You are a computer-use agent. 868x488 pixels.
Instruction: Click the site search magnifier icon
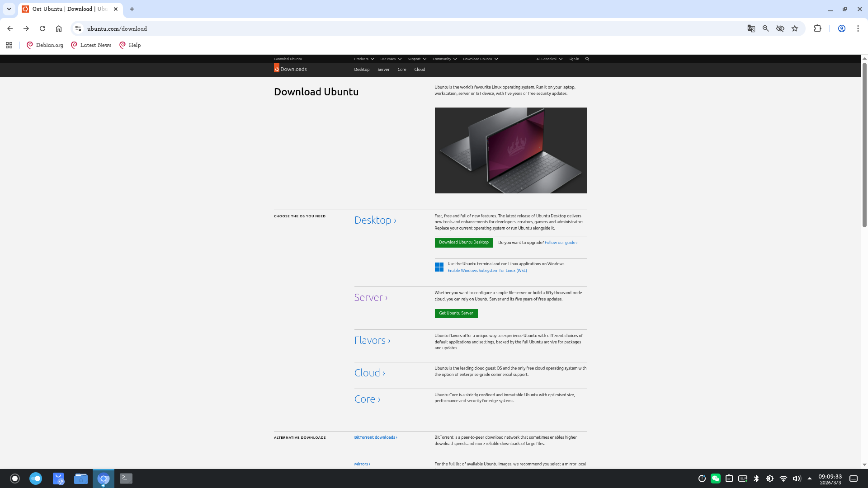587,59
